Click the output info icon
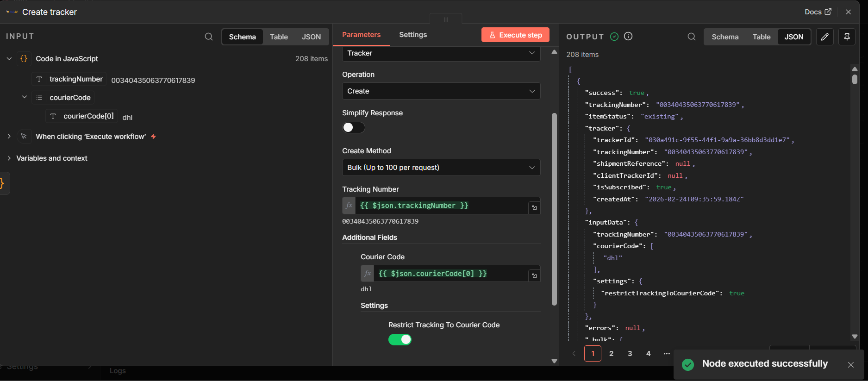This screenshot has height=381, width=868. (628, 36)
